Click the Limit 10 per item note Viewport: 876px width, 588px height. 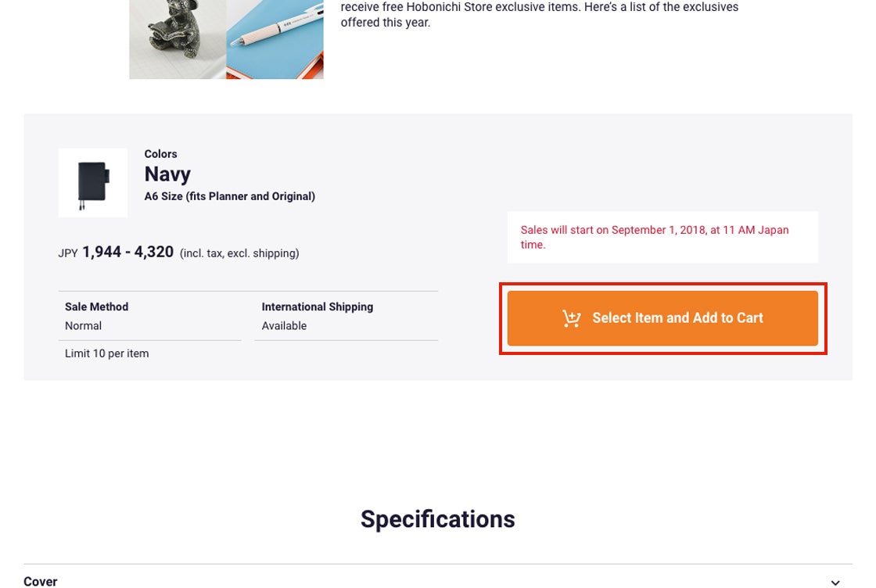coord(106,353)
